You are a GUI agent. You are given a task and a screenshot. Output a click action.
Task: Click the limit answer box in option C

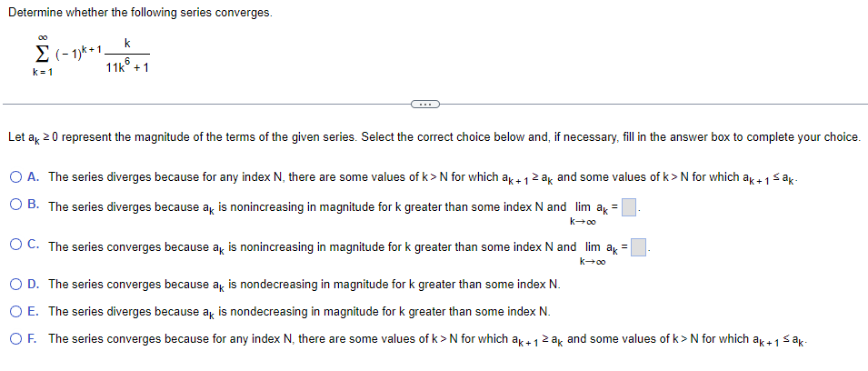click(x=639, y=247)
